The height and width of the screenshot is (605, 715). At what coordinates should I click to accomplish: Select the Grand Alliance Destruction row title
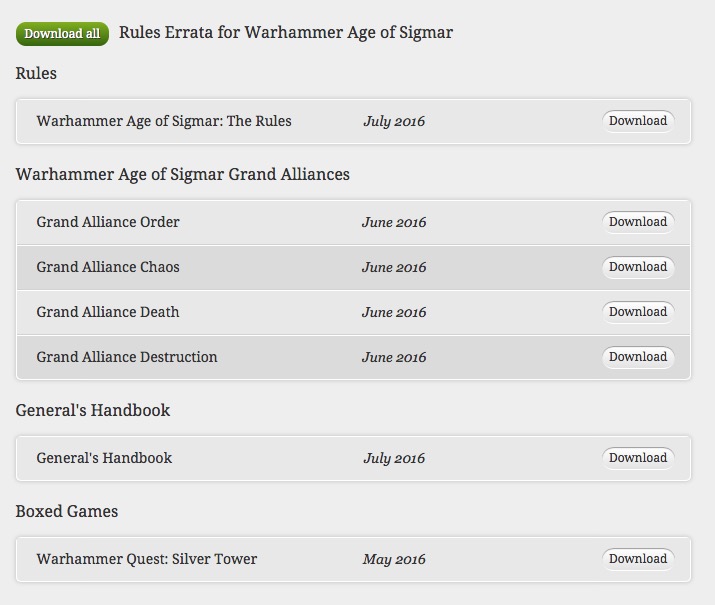coord(127,357)
